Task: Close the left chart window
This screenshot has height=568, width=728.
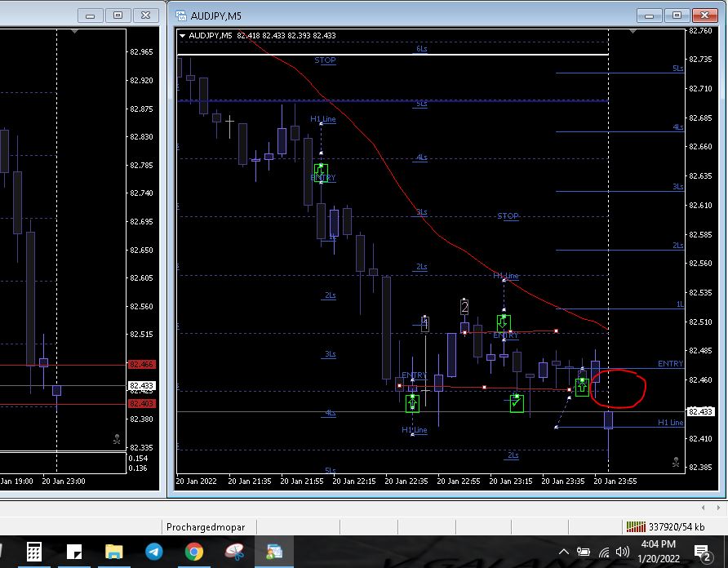Action: [x=145, y=16]
